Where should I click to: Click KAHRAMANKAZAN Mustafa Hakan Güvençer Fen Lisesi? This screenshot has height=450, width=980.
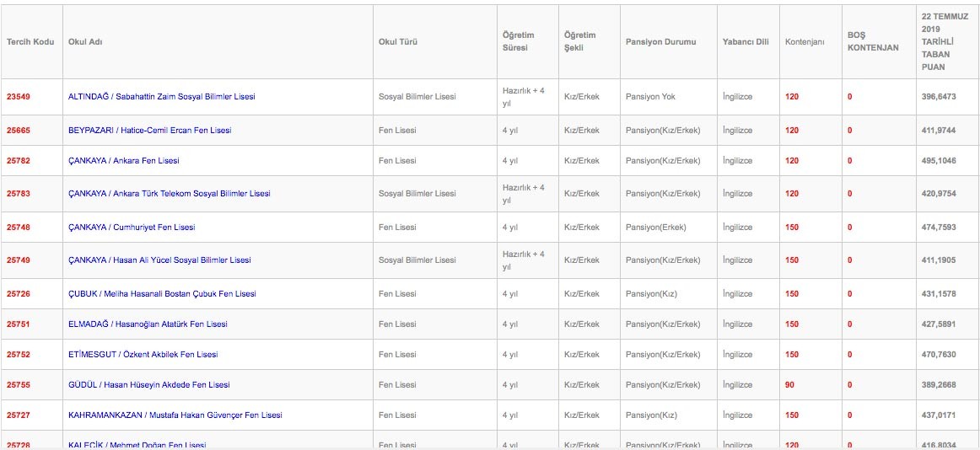(x=175, y=415)
